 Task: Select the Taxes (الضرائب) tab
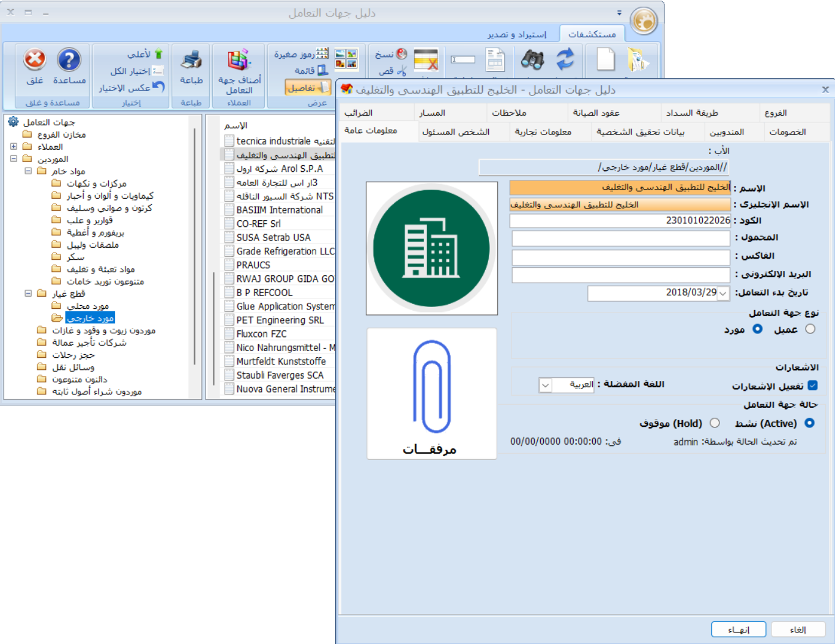[358, 113]
